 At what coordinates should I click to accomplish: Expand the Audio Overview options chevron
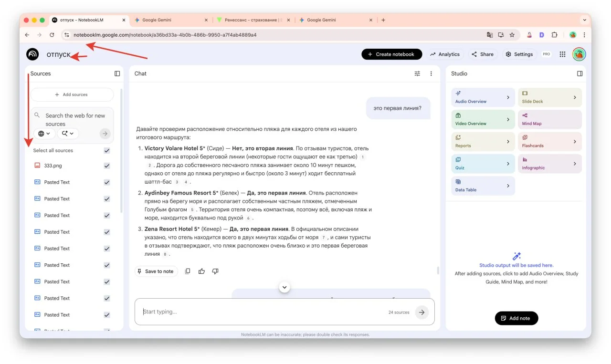click(x=508, y=97)
